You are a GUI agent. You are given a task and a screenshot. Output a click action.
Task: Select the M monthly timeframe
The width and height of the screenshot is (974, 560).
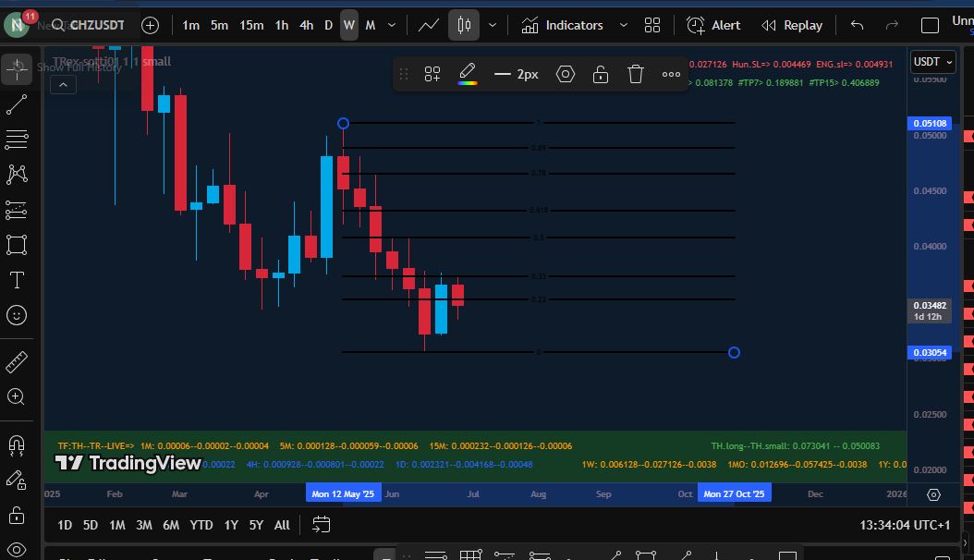pos(371,26)
